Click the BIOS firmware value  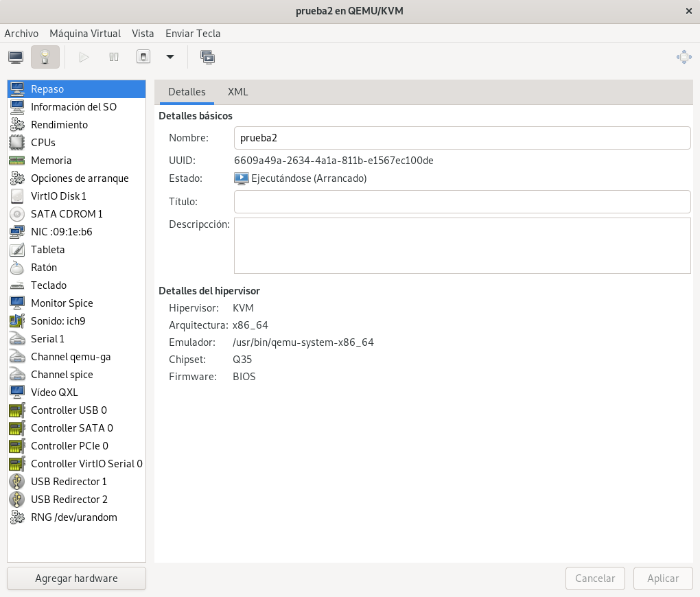[244, 377]
